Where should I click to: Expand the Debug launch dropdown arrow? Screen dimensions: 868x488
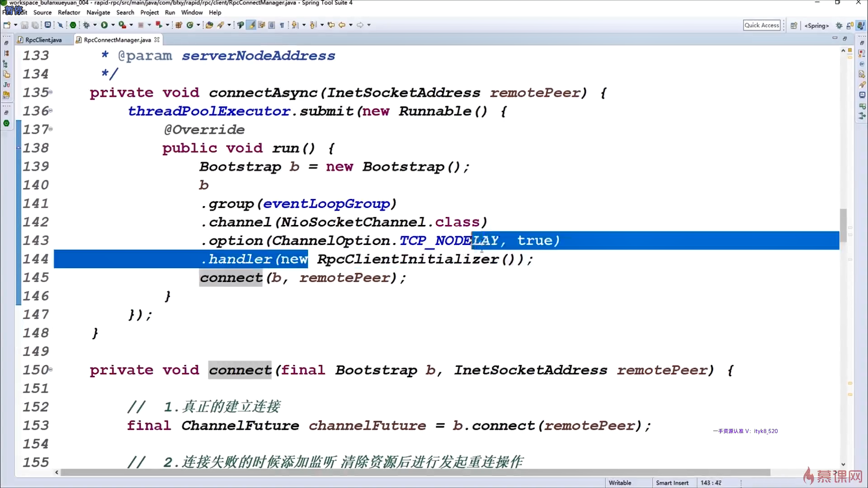95,25
